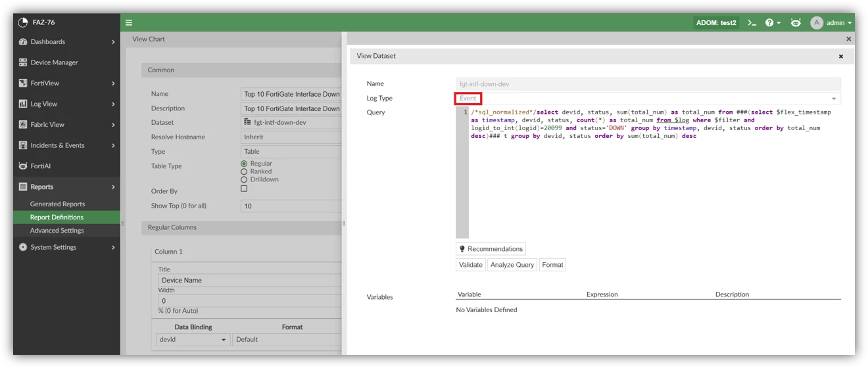Click the chart Description input field
The image size is (868, 368).
pos(292,108)
